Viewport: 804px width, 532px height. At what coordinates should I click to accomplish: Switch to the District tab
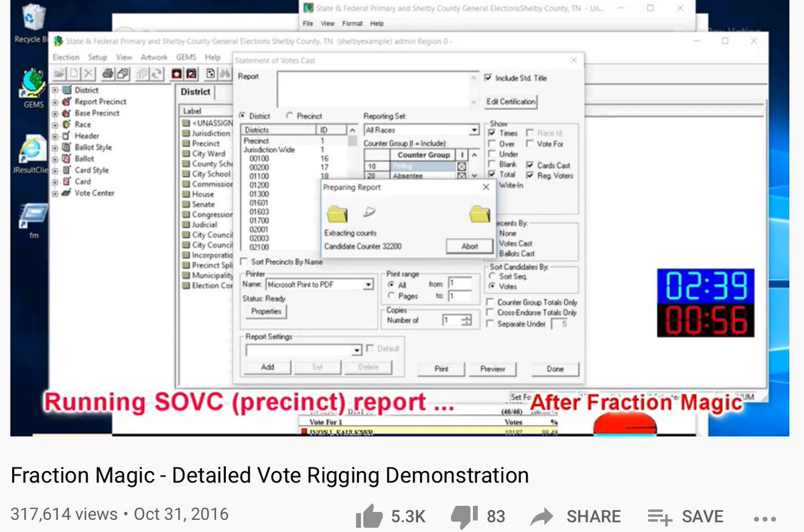(x=195, y=92)
